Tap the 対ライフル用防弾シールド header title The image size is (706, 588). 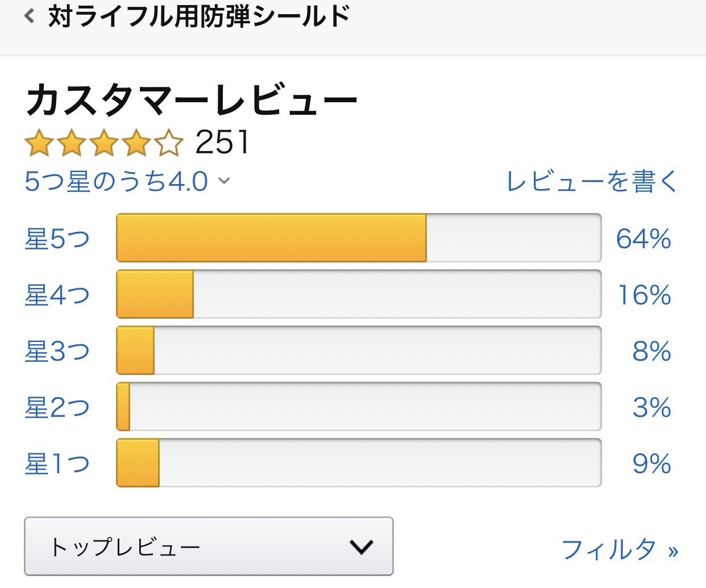point(199,16)
